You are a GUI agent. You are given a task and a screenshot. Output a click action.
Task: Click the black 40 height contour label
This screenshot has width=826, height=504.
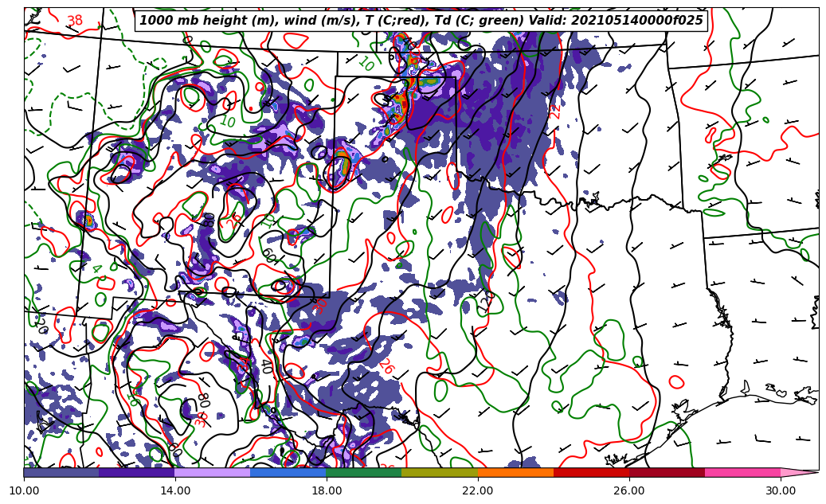(x=265, y=366)
